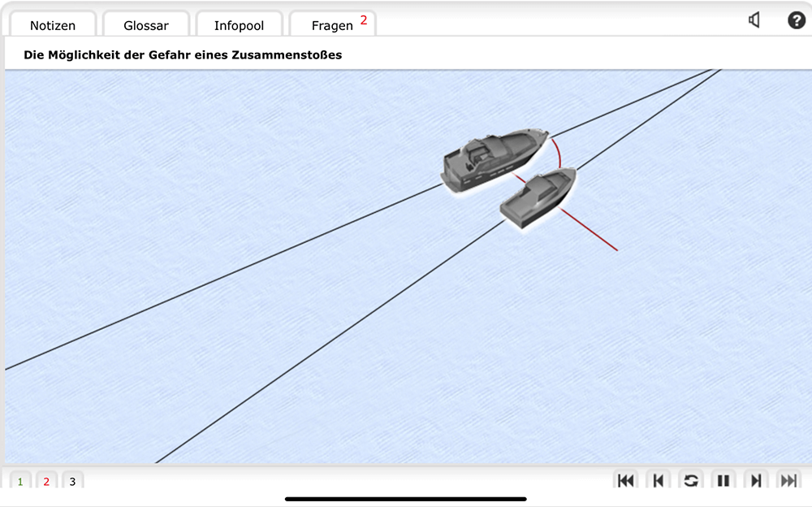Skip to the end of the animation
The image size is (812, 507).
tap(788, 480)
